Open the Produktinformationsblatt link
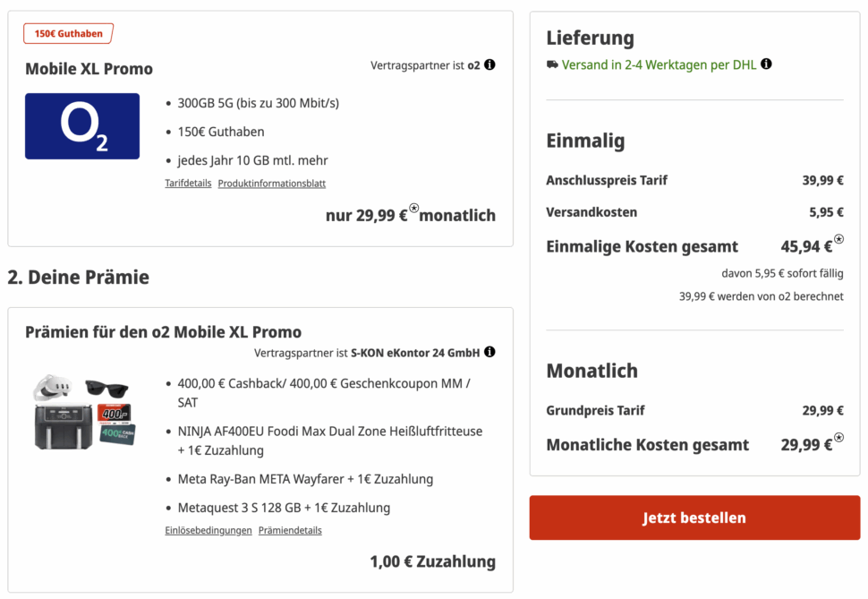Image resolution: width=868 pixels, height=599 pixels. click(x=272, y=184)
